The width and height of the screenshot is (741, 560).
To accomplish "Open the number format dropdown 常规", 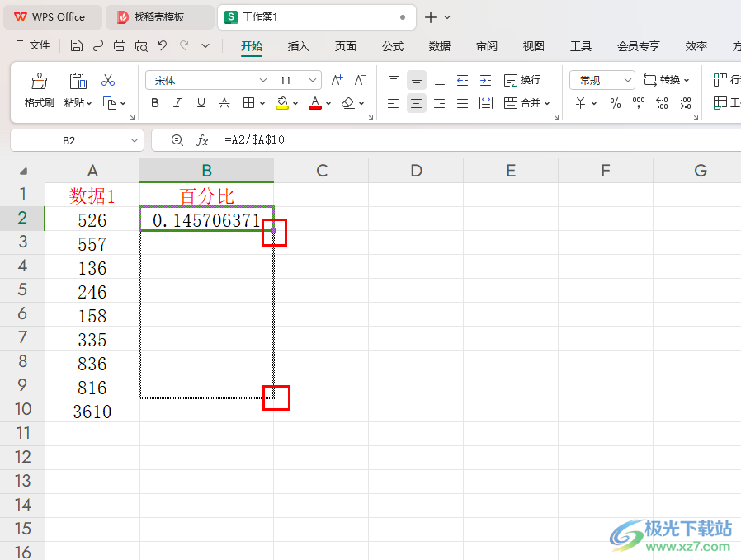I will pos(628,80).
